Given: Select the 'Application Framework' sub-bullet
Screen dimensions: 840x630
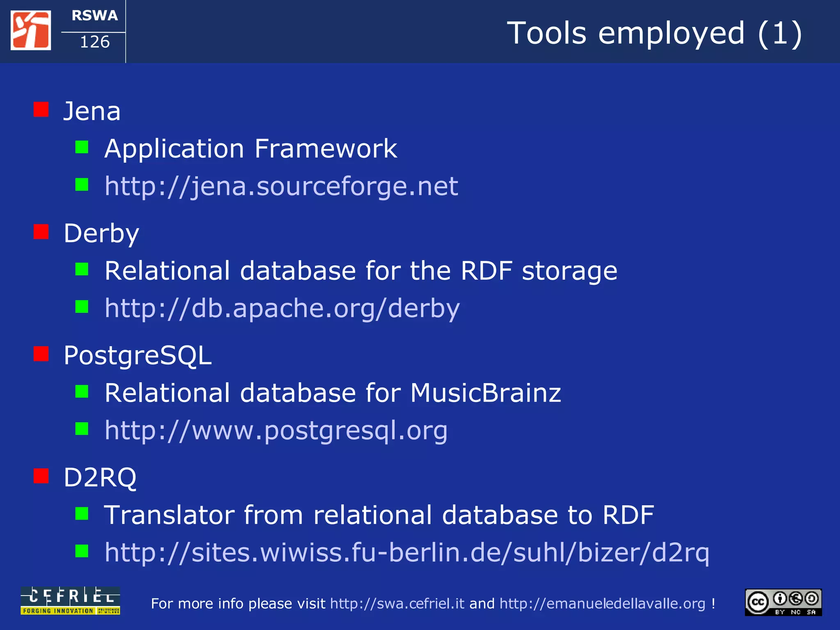Looking at the screenshot, I should (251, 148).
